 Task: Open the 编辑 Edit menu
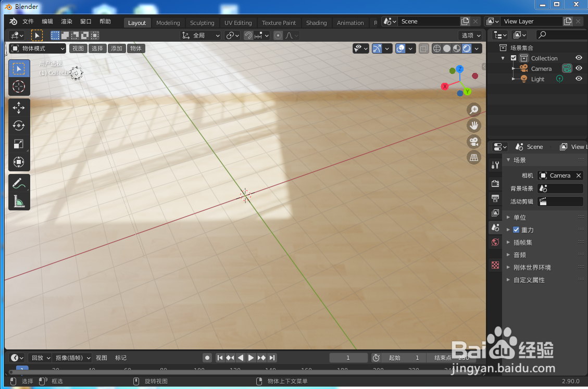(47, 22)
